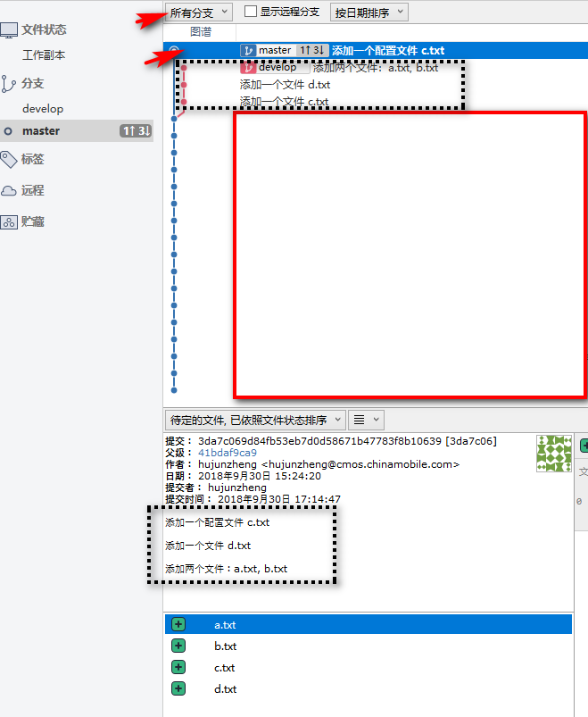The width and height of the screenshot is (588, 717).
Task: Click the stash box icon in sidebar
Action: pyautogui.click(x=9, y=222)
